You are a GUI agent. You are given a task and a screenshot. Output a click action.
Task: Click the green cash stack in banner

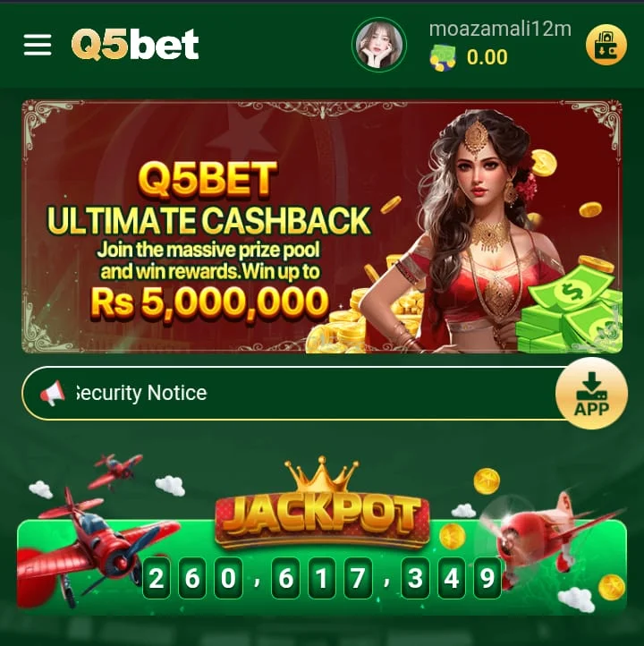pyautogui.click(x=571, y=309)
